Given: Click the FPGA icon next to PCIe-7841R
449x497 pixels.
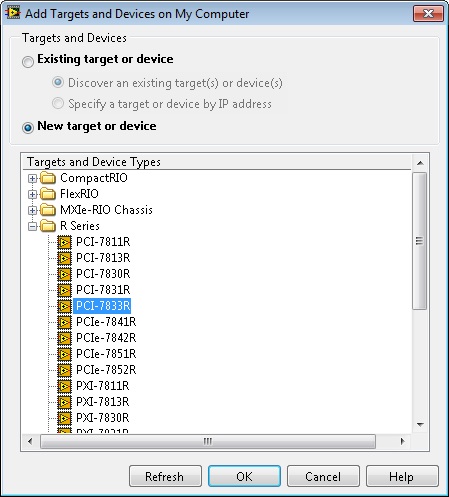Looking at the screenshot, I should click(64, 322).
